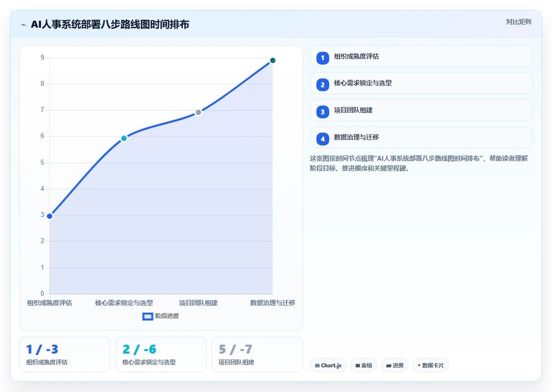
Task: Toggle the 阶段进度 legend color box
Action: coord(147,316)
